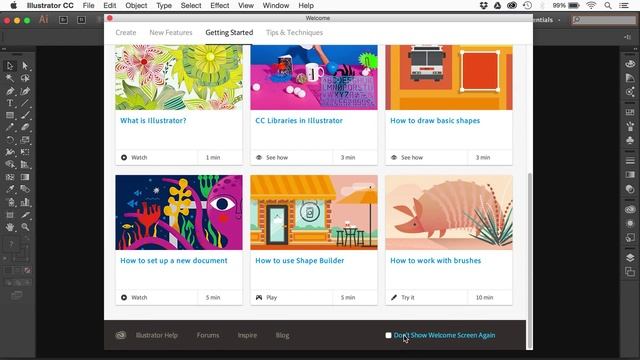Click the None color swatch in the toolbar

point(27,270)
